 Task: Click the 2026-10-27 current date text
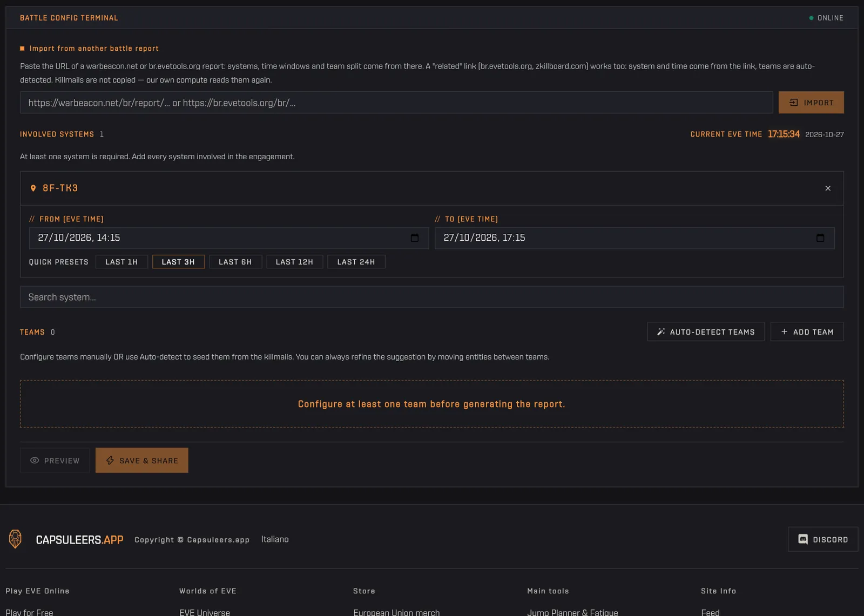point(824,134)
